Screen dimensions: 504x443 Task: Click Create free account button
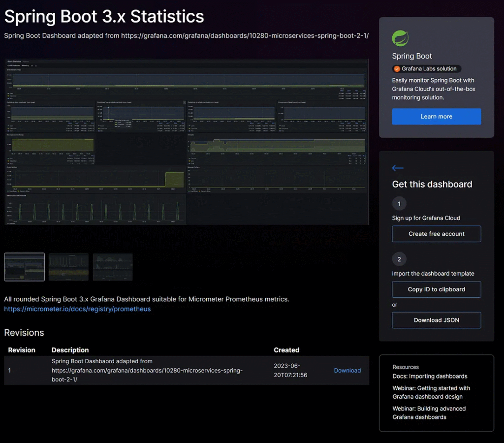pyautogui.click(x=436, y=234)
